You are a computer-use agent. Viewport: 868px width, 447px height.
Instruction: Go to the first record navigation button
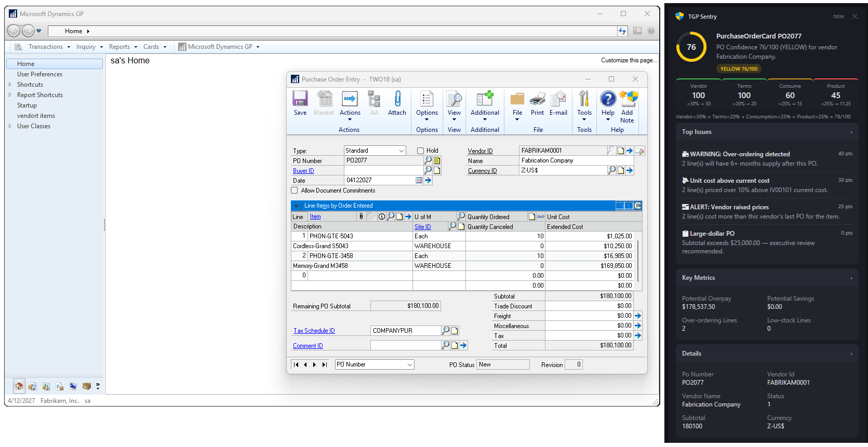296,364
